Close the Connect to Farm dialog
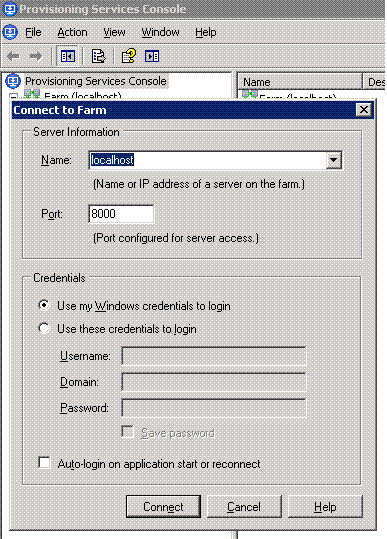Image resolution: width=387 pixels, height=539 pixels. click(364, 110)
